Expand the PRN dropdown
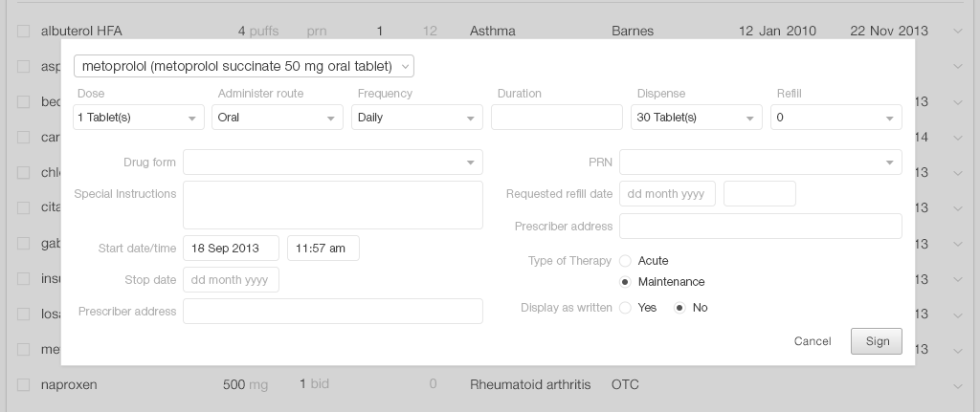The image size is (980, 412). click(x=760, y=163)
